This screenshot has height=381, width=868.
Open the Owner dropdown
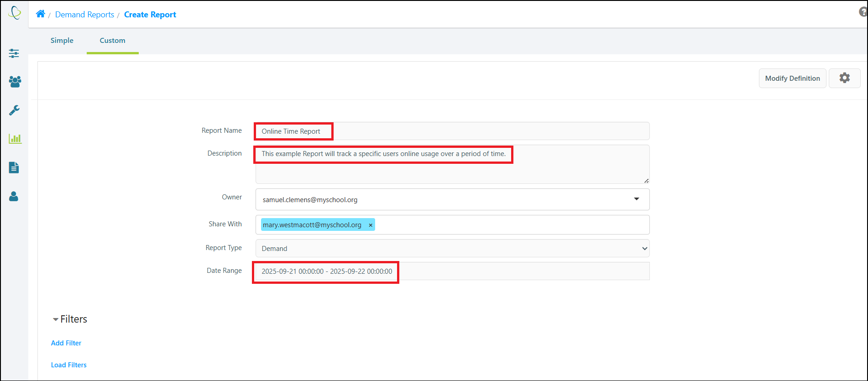point(452,199)
